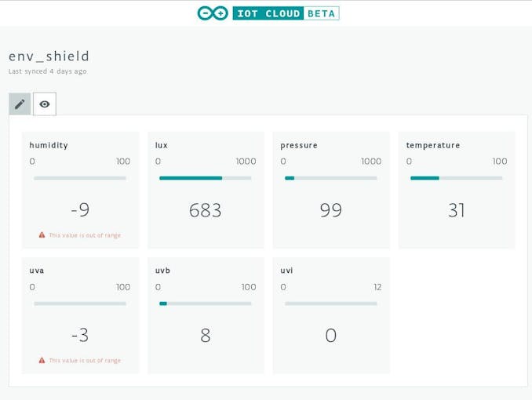The height and width of the screenshot is (400, 532).
Task: Click the humidity progress bar
Action: pyautogui.click(x=80, y=178)
